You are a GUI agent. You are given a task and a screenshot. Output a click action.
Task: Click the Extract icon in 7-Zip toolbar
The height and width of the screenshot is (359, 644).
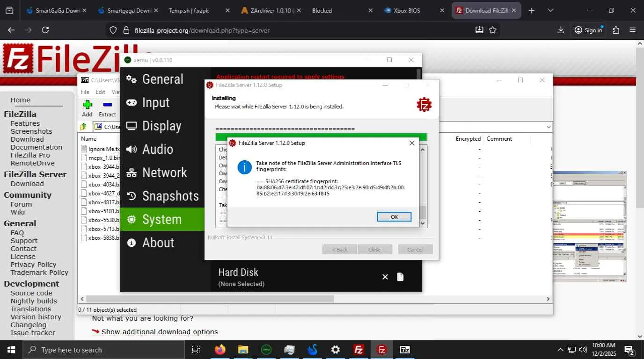[x=107, y=108]
